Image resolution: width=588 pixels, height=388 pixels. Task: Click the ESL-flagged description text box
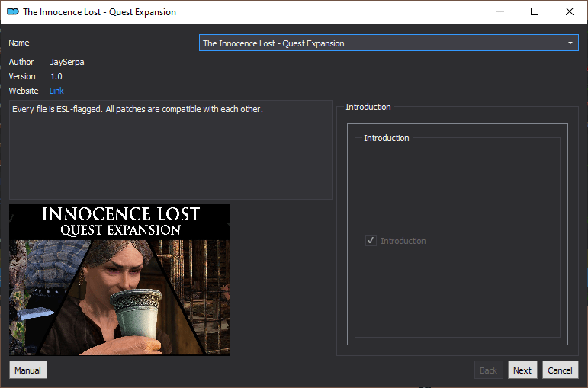171,149
